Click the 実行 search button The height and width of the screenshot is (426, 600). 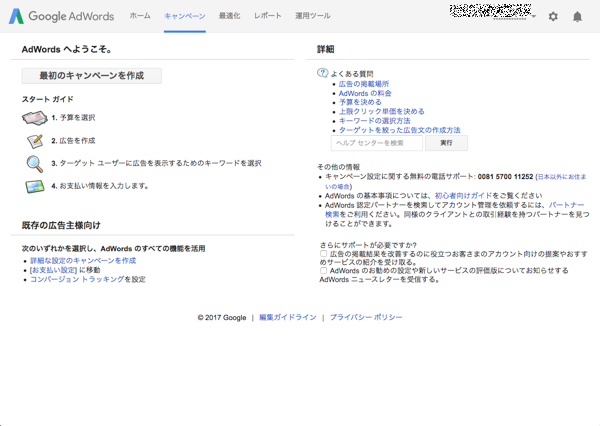click(446, 143)
